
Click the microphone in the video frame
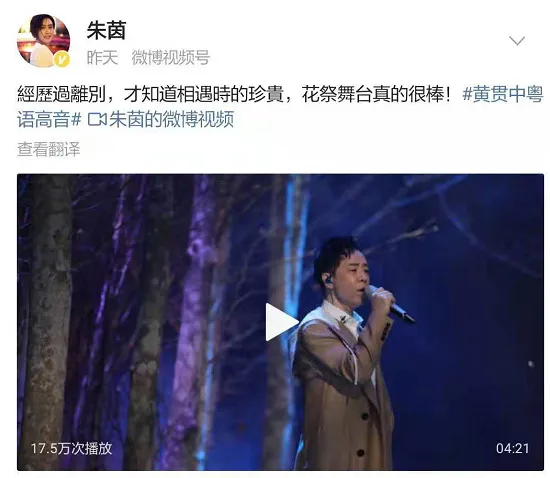[391, 304]
